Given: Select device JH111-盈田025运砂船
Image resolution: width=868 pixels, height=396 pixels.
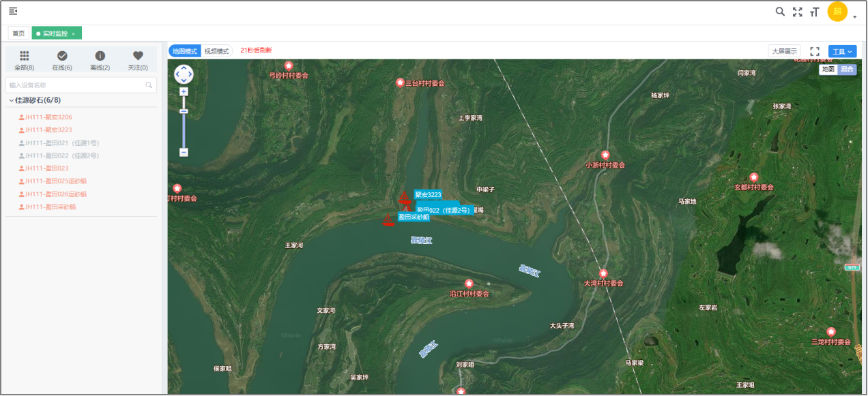Looking at the screenshot, I should [53, 181].
